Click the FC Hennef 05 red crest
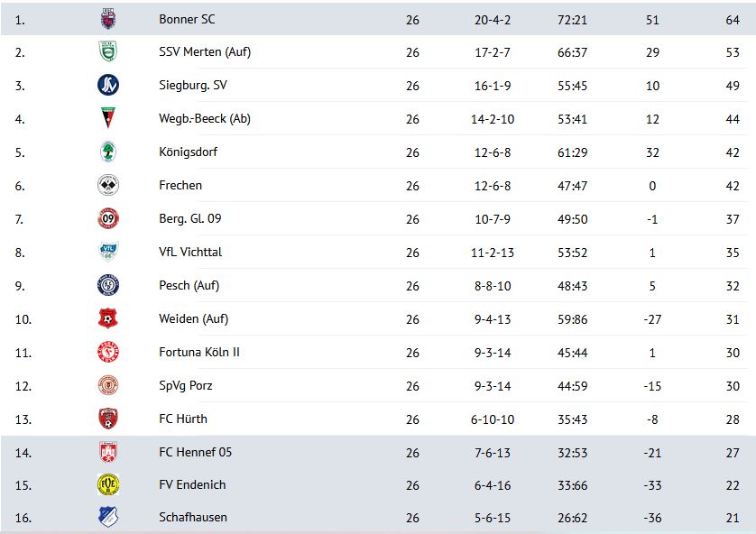The height and width of the screenshot is (534, 756). (108, 452)
